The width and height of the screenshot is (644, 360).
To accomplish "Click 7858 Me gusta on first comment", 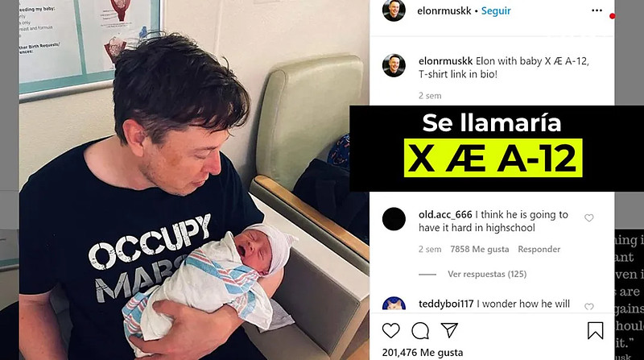I will [x=479, y=249].
